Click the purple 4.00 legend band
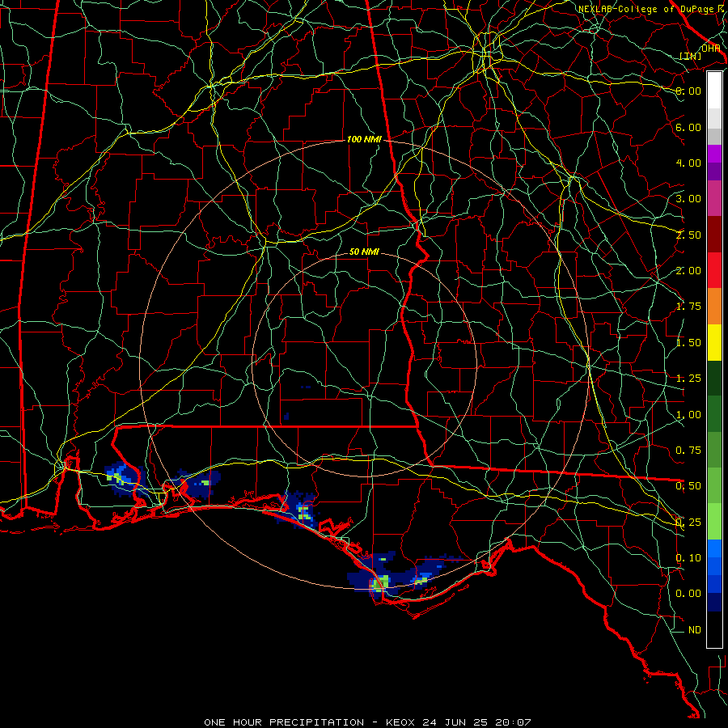The height and width of the screenshot is (728, 728). click(714, 163)
